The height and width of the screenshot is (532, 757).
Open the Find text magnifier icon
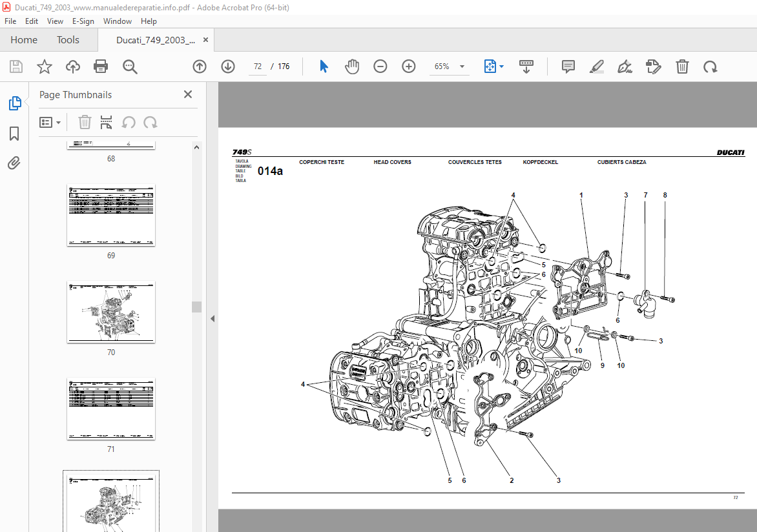pos(130,66)
